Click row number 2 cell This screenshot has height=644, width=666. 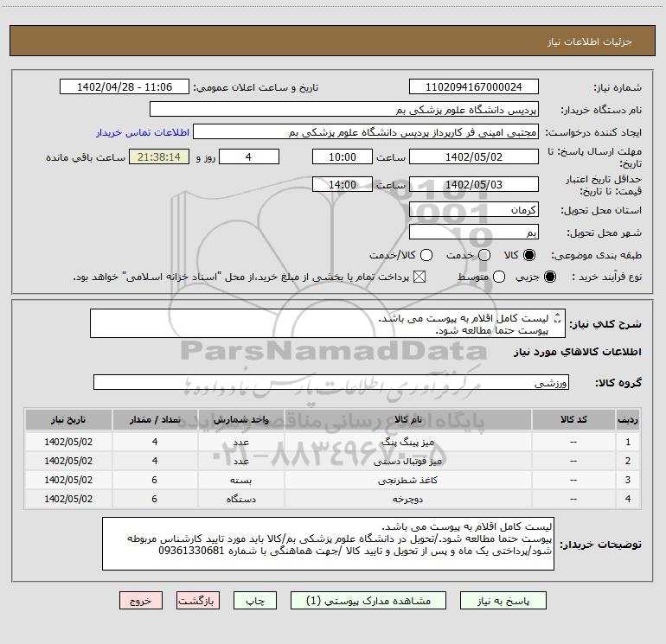click(x=628, y=461)
